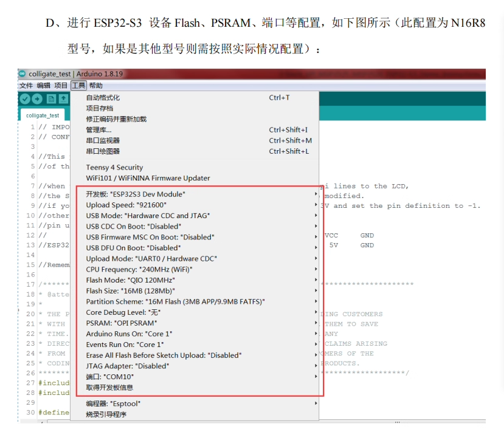Click the Upload arrow toolbar icon
The width and height of the screenshot is (504, 429).
[37, 98]
